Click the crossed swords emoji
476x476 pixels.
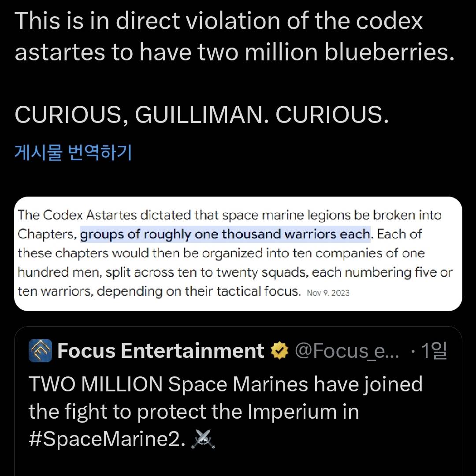[x=203, y=439]
